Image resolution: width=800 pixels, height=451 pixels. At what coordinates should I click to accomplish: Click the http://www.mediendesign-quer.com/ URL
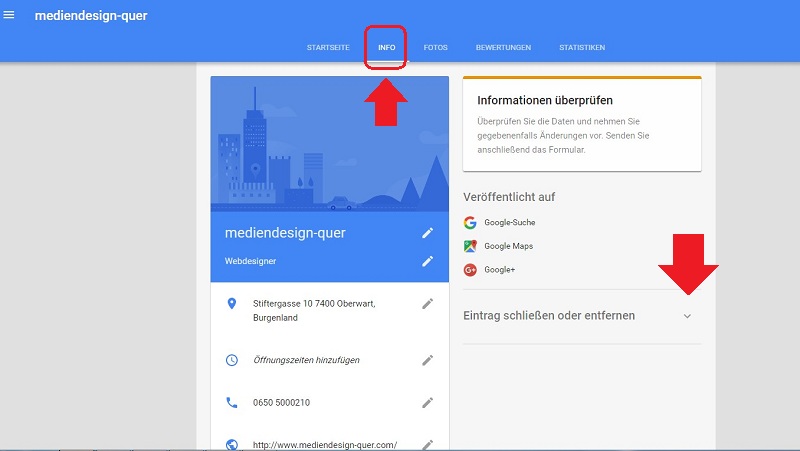(325, 445)
